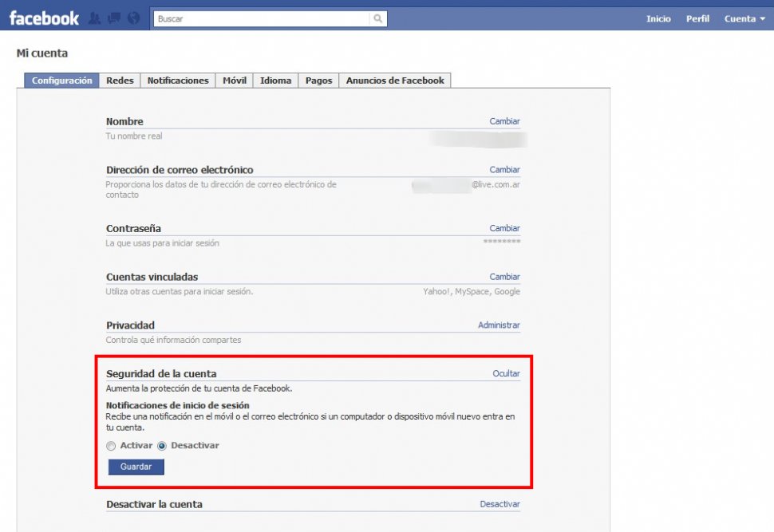This screenshot has width=774, height=532.
Task: Select the Desactivar radio button
Action: coord(162,446)
